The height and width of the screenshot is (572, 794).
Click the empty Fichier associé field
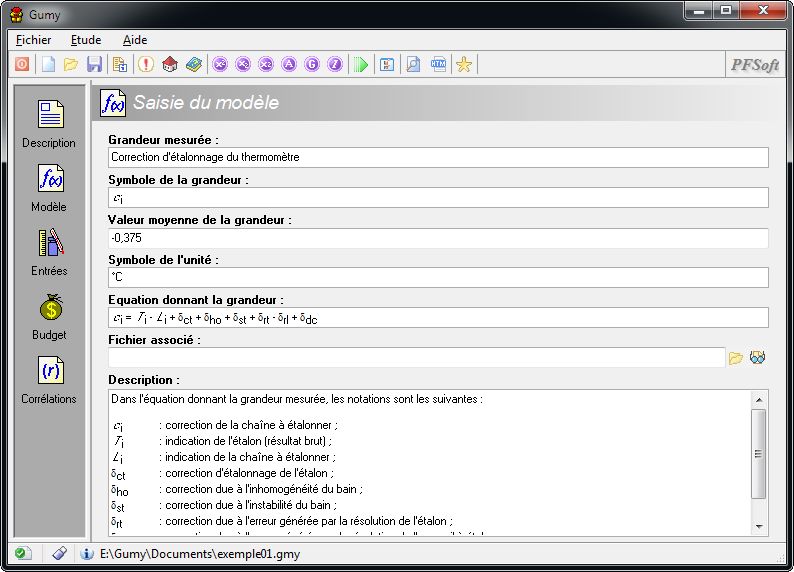coord(417,357)
